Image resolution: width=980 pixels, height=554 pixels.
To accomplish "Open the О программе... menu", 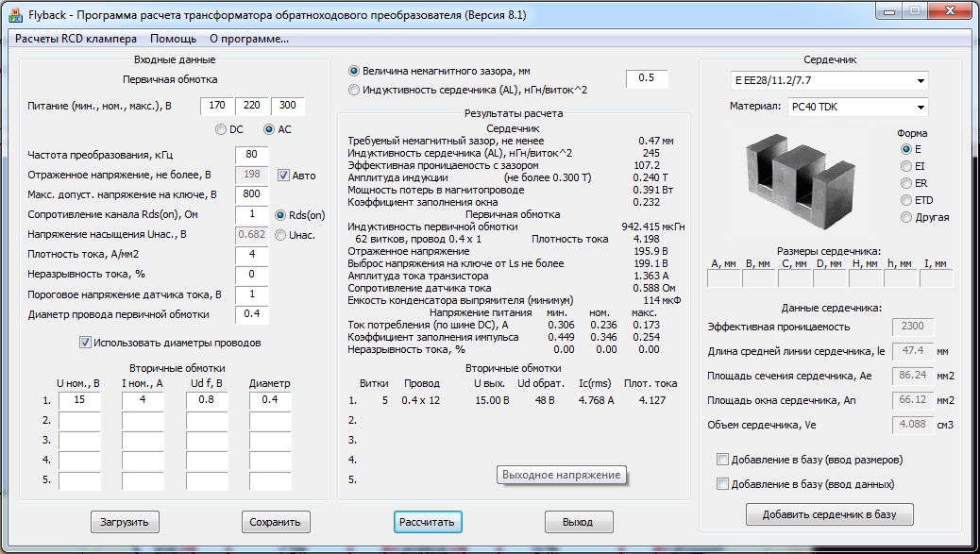I will coord(249,39).
